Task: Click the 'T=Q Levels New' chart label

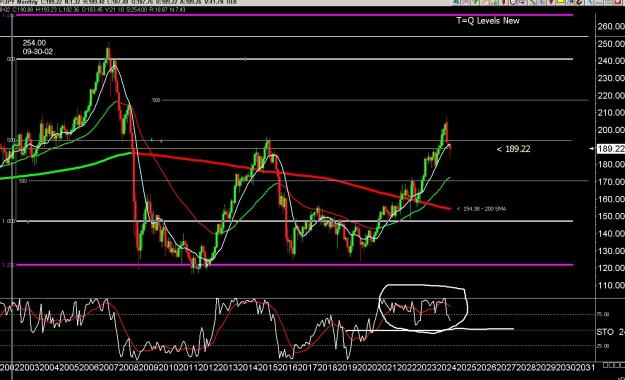Action: [x=488, y=21]
